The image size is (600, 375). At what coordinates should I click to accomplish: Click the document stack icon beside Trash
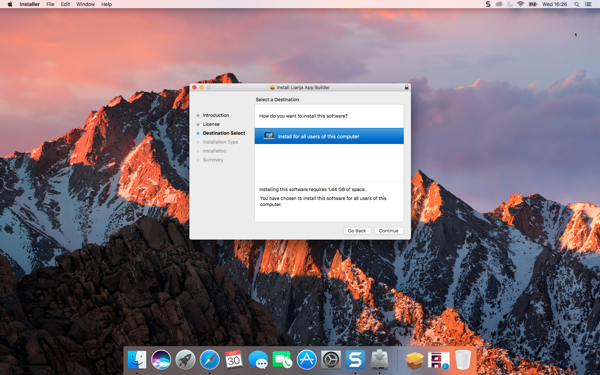[x=439, y=360]
